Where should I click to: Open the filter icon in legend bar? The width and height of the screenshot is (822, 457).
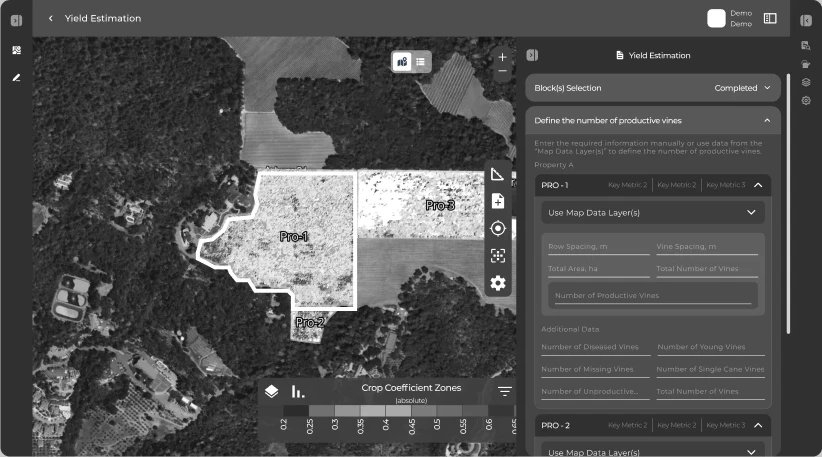pos(504,391)
